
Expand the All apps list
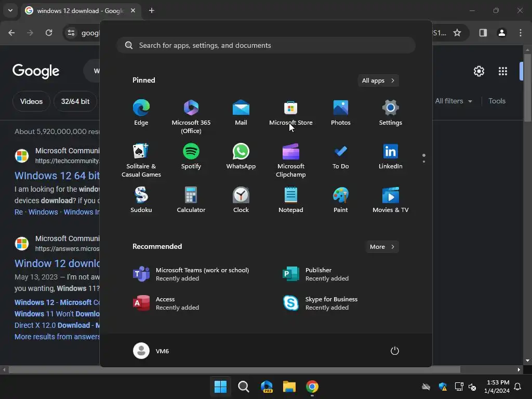tap(378, 81)
